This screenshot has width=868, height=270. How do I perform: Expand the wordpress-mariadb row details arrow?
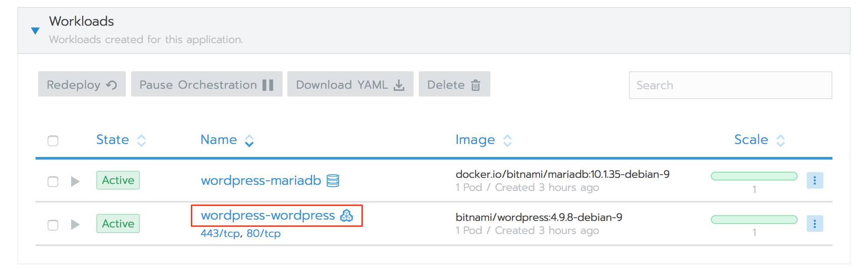76,180
